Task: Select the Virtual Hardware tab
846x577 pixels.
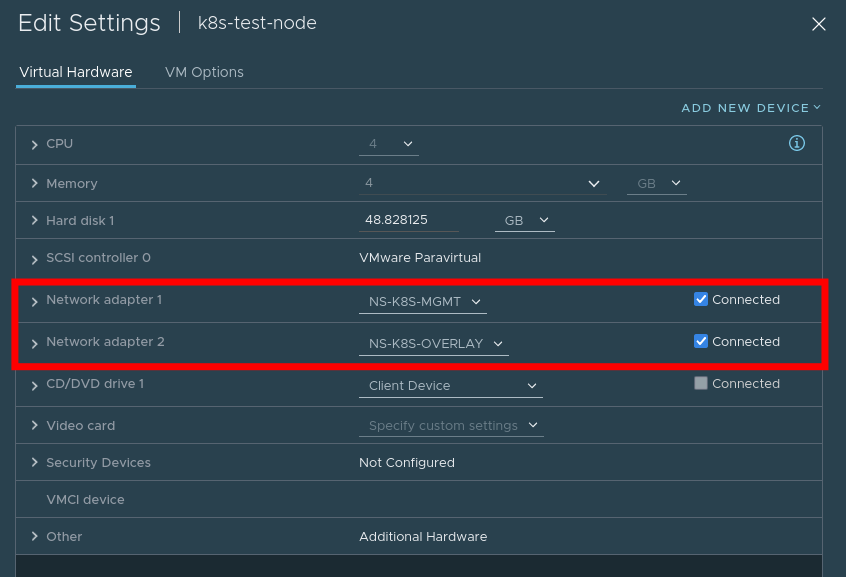Action: (76, 72)
